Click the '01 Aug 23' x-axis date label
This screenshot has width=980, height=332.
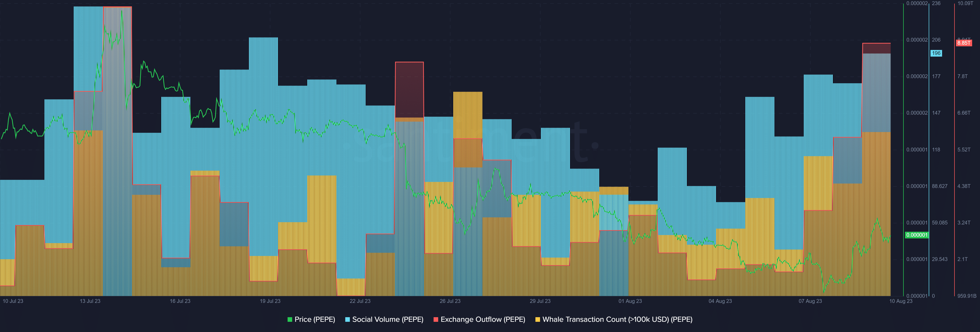click(x=630, y=301)
